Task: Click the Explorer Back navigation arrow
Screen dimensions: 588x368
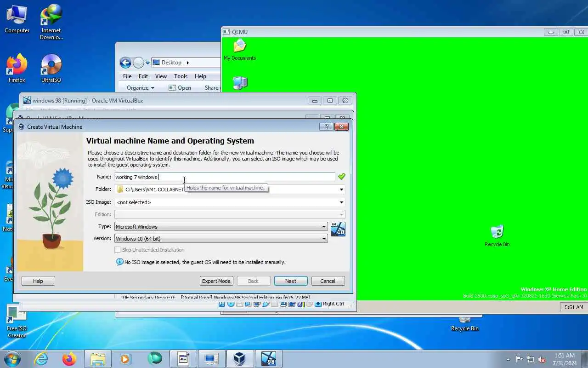Action: 125,63
